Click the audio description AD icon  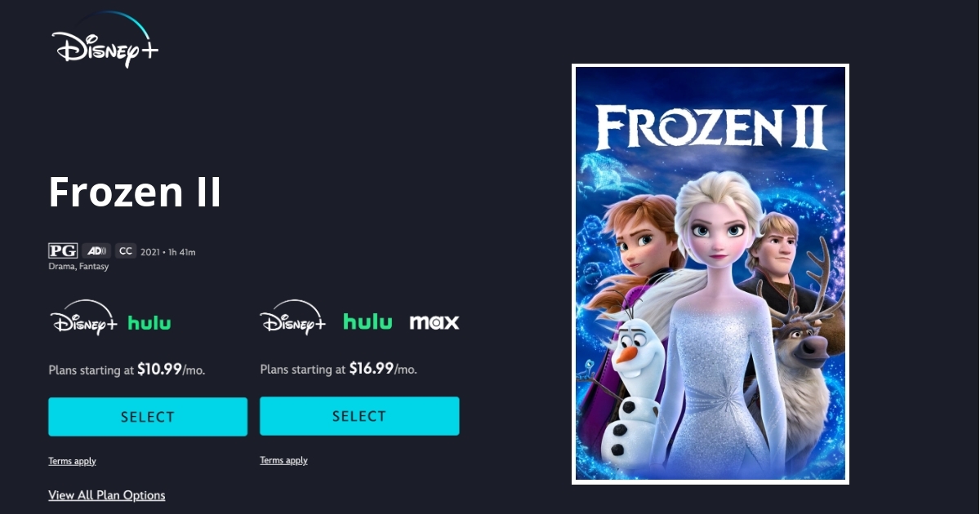tap(96, 251)
